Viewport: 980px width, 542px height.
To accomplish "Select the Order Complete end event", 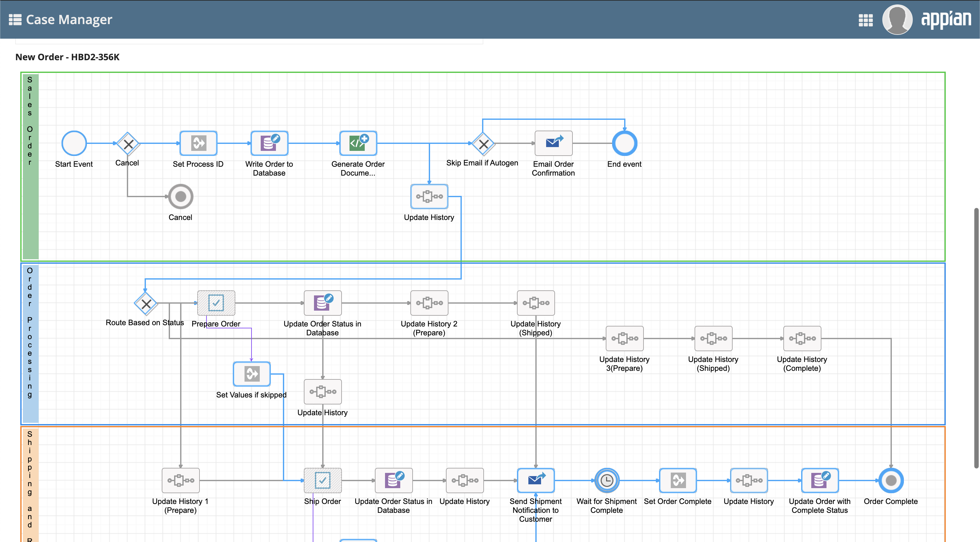I will (x=890, y=481).
